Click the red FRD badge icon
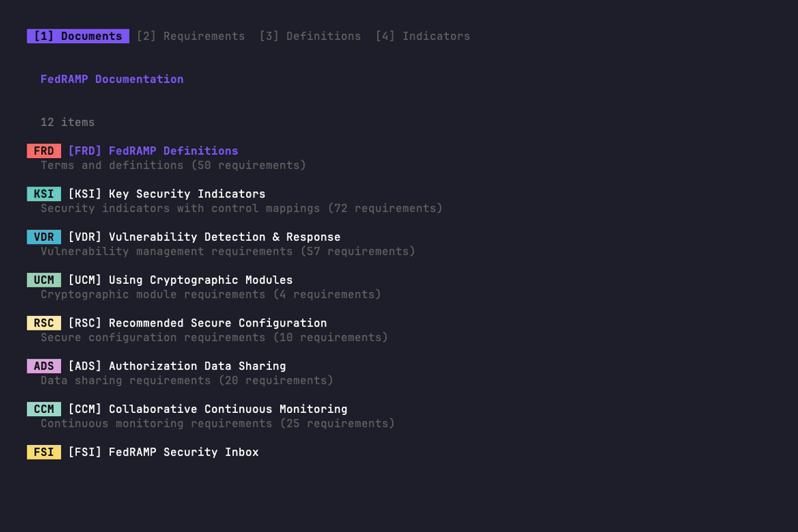 (43, 150)
